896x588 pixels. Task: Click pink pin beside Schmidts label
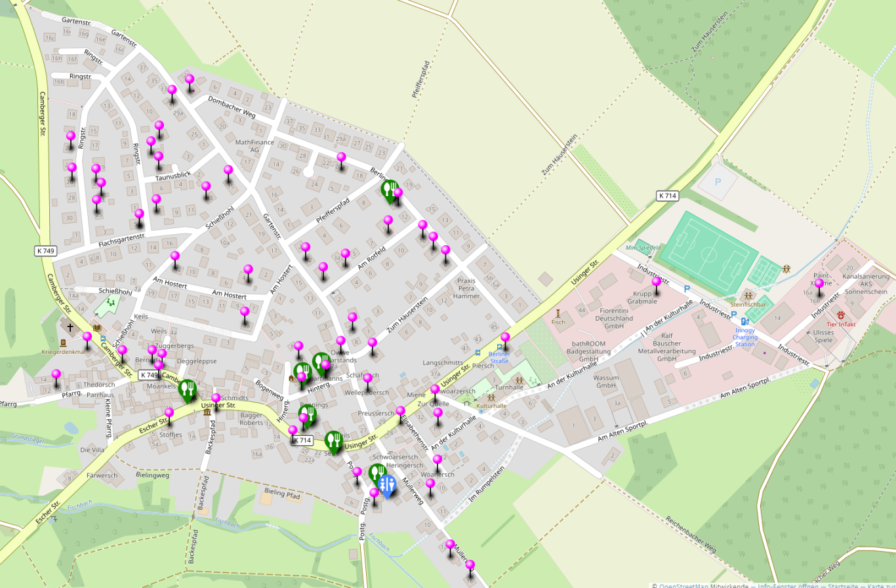(216, 399)
